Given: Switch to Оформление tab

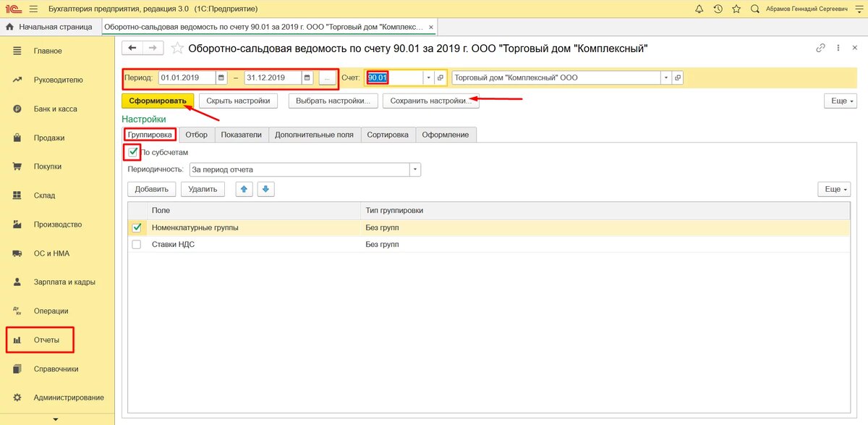Looking at the screenshot, I should pos(446,134).
